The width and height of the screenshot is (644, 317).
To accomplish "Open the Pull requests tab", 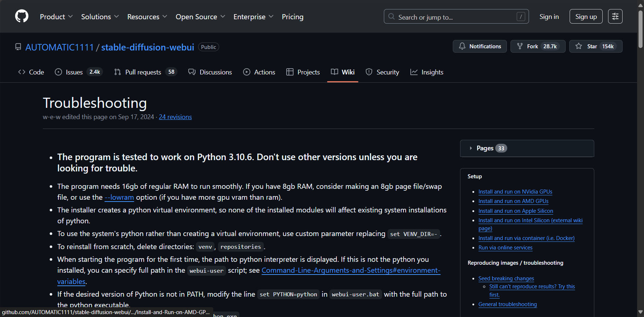I will pyautogui.click(x=145, y=72).
